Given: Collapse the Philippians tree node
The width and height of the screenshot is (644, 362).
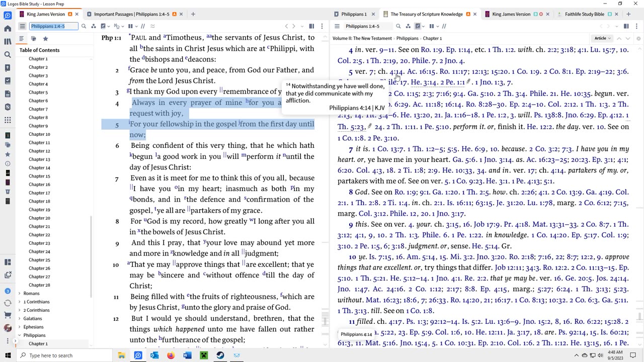Looking at the screenshot, I should pyautogui.click(x=19, y=335).
